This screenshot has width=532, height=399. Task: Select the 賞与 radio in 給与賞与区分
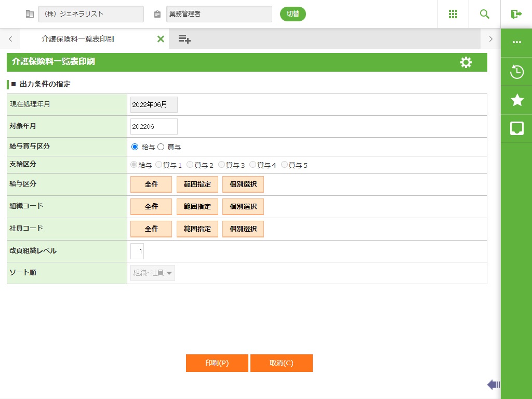161,147
